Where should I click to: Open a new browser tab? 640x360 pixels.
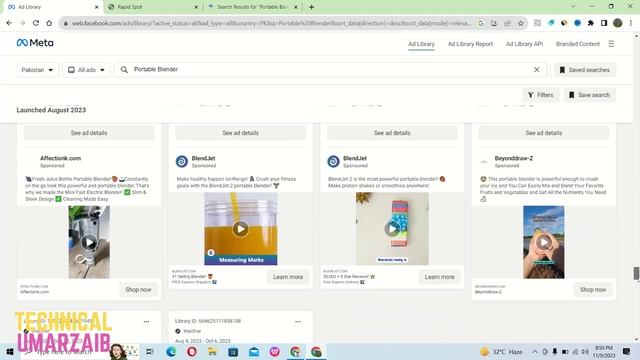pos(311,7)
